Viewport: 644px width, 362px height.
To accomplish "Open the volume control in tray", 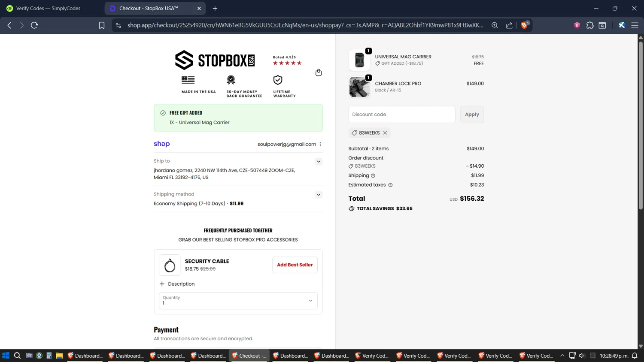I will 582,356.
